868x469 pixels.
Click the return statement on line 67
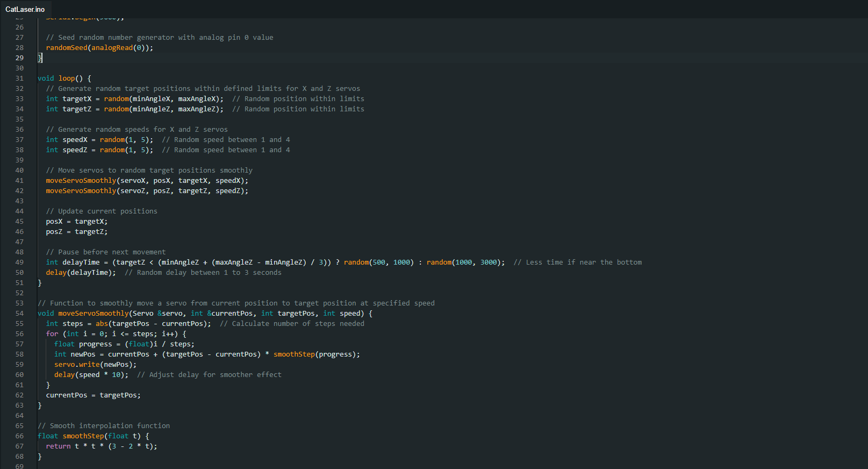(x=102, y=446)
